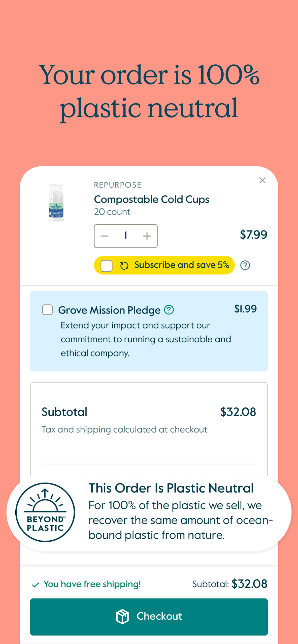Tap the Grove Mission Pledge title
Screen dimensions: 298x644
click(109, 310)
